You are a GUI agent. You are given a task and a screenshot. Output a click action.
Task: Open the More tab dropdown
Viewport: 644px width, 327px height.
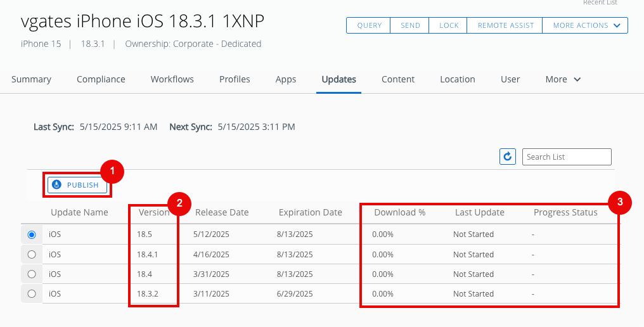pos(563,79)
